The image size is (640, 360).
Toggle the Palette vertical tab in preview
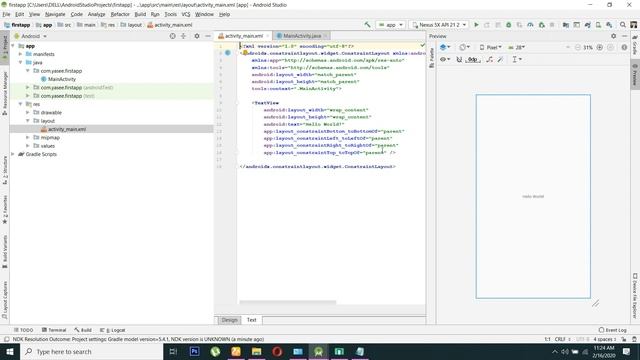[432, 58]
